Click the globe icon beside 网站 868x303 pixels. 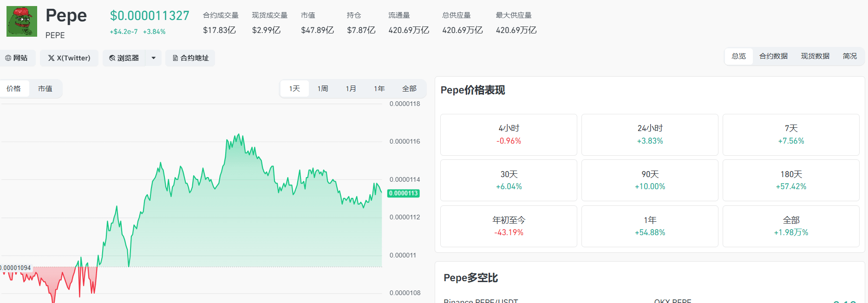[x=8, y=58]
